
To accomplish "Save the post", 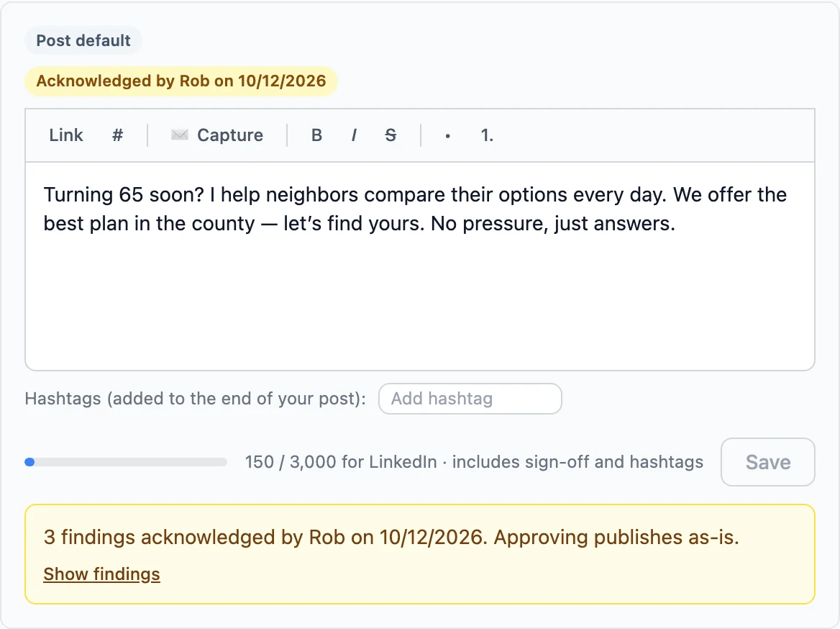I will tap(767, 462).
